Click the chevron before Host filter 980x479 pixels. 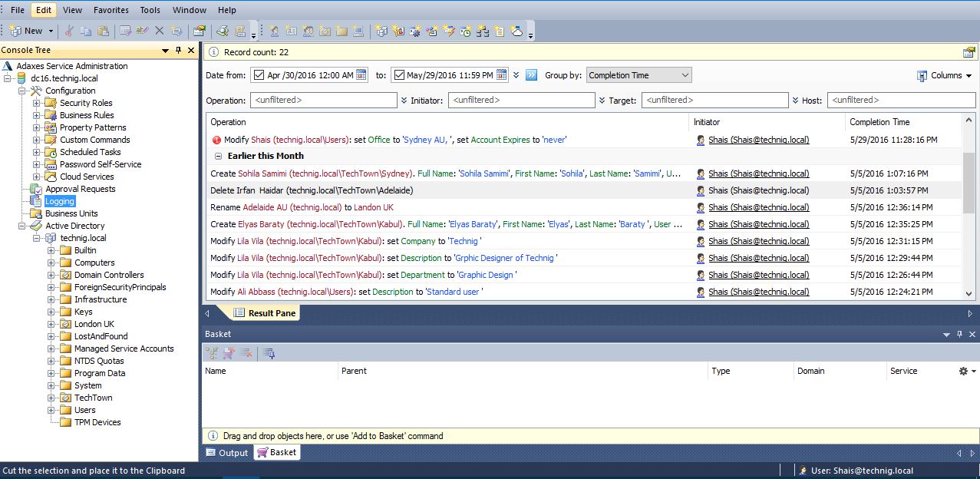(795, 100)
